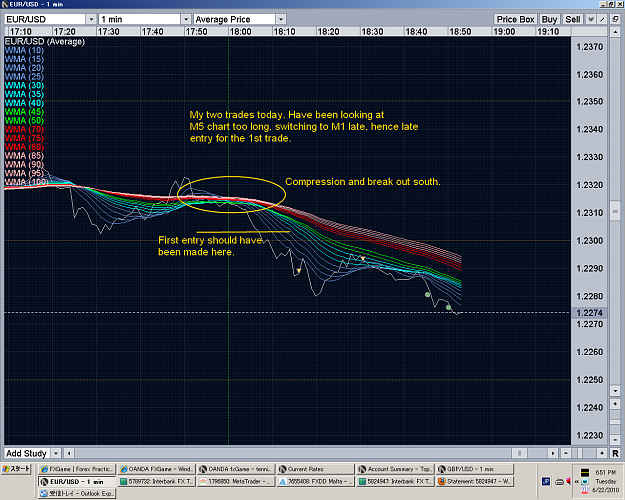
Task: Click the Sell button
Action: [573, 19]
